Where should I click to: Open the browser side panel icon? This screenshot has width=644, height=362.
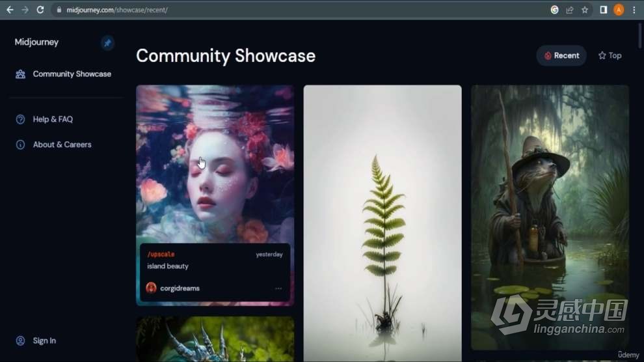[603, 10]
